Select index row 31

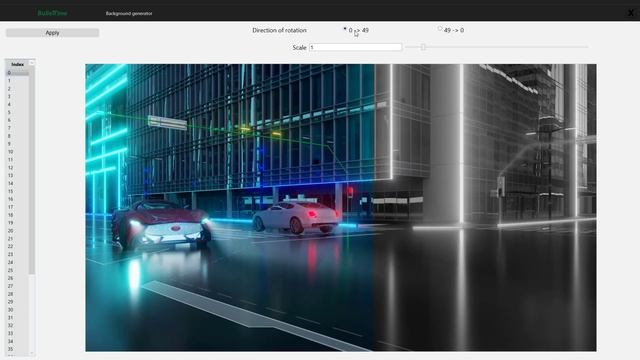[17, 318]
